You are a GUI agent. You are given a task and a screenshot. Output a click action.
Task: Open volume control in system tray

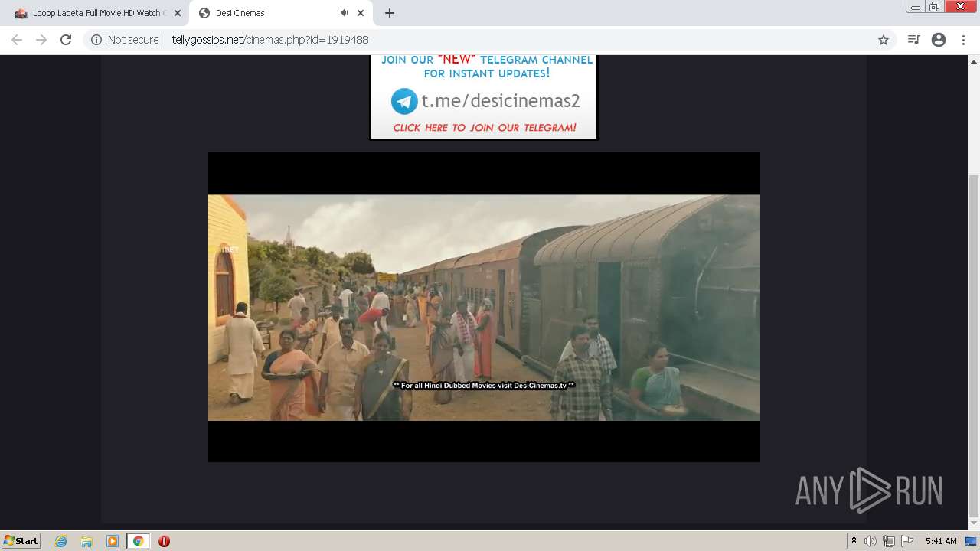point(870,541)
